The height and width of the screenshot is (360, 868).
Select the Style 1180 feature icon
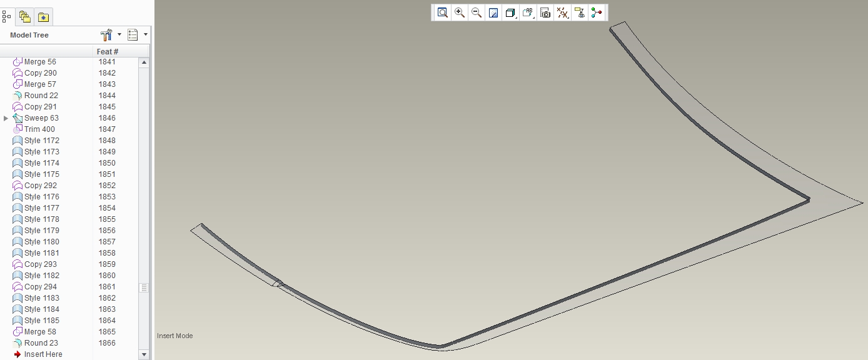(x=18, y=242)
